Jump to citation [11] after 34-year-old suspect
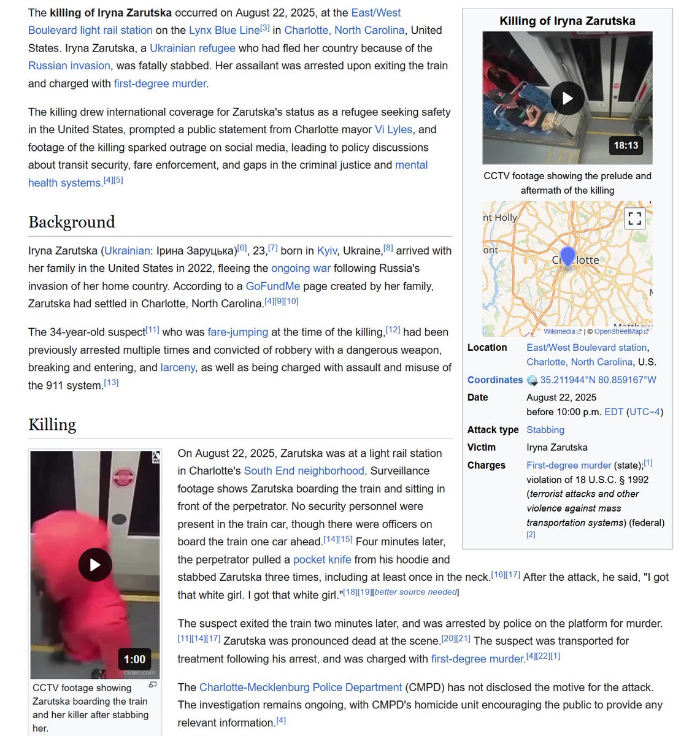The width and height of the screenshot is (700, 736). click(152, 329)
